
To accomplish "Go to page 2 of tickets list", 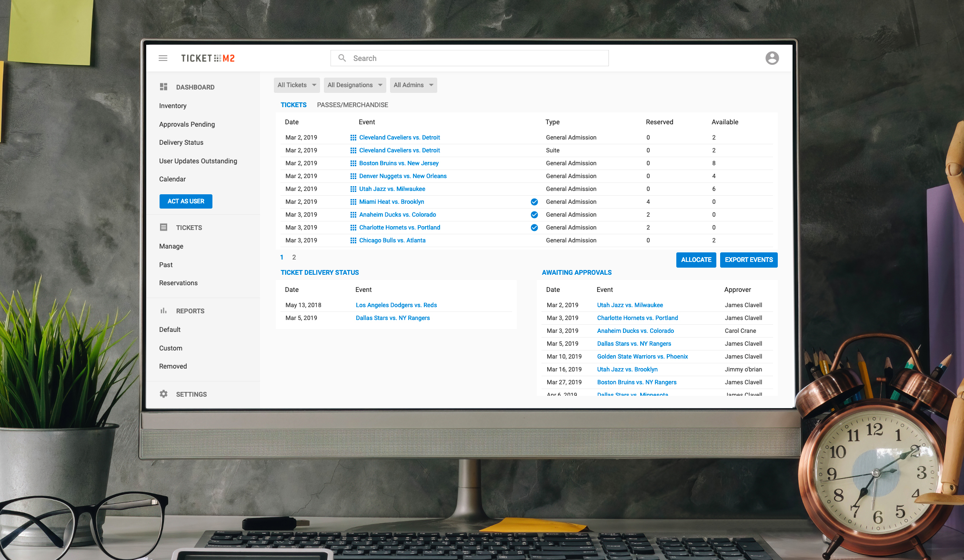I will pyautogui.click(x=294, y=257).
